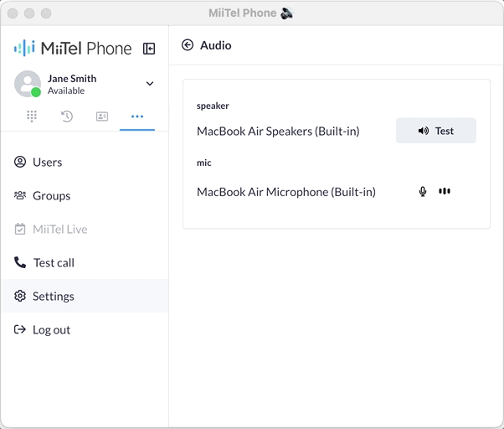Click Log out
This screenshot has height=429, width=504.
51,330
